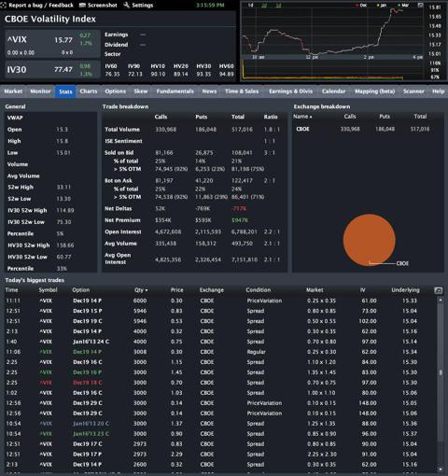This screenshot has width=448, height=476.
Task: Sort trades by the Condition column header
Action: point(259,290)
